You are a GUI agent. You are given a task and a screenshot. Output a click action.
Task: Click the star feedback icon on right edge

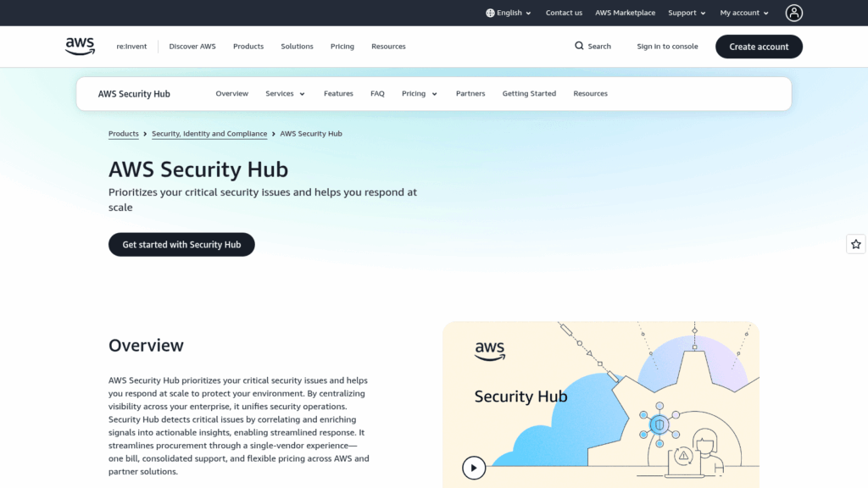(856, 244)
